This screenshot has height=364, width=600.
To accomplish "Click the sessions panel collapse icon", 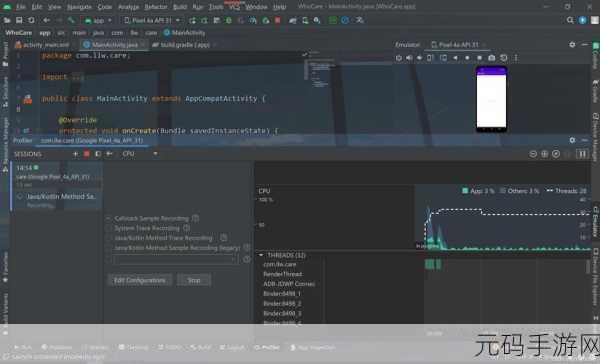I will [x=98, y=154].
